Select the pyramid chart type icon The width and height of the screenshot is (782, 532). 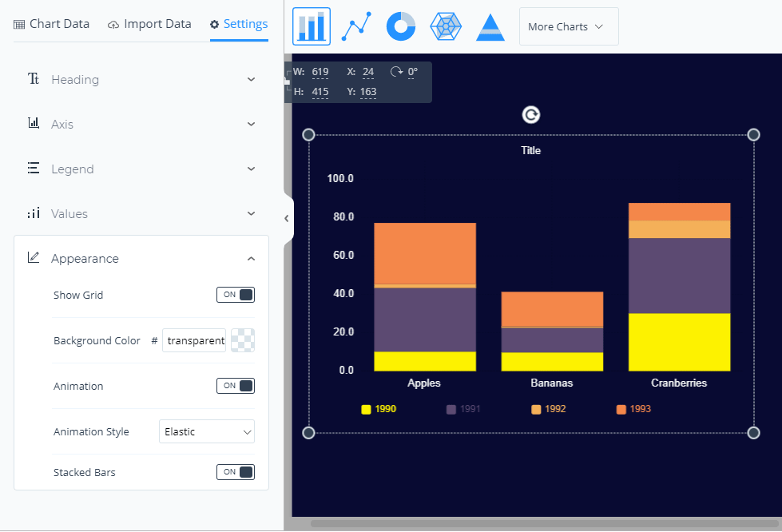(x=490, y=26)
